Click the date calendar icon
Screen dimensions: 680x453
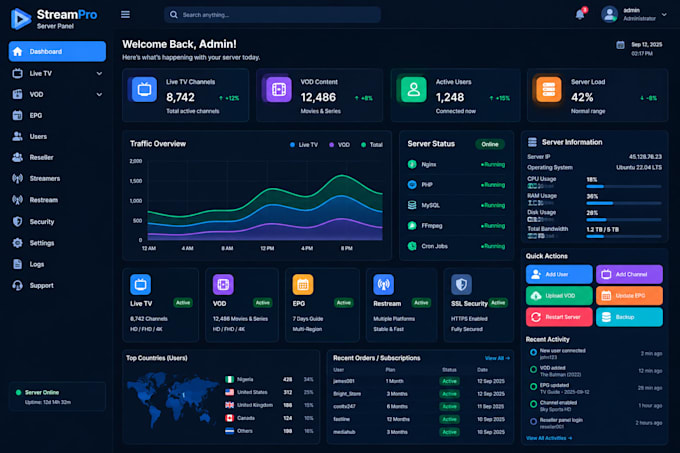click(x=621, y=45)
